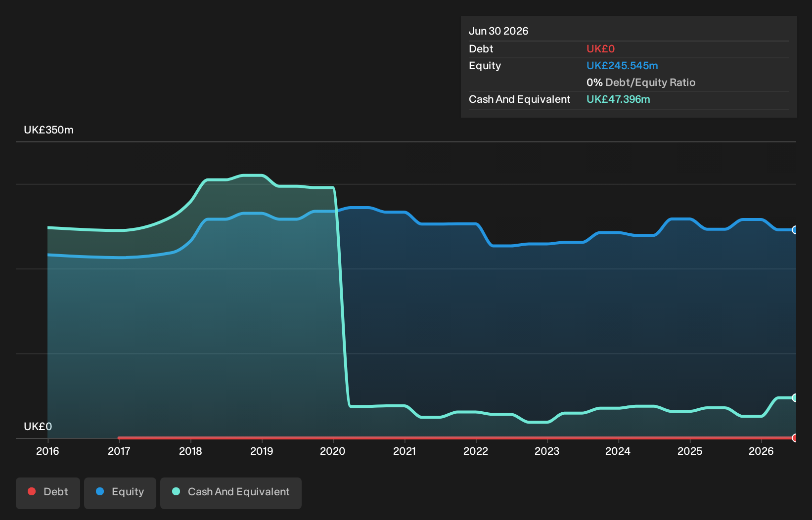Click the 2017 x-axis label
Viewport: 812px width, 520px height.
pyautogui.click(x=119, y=451)
